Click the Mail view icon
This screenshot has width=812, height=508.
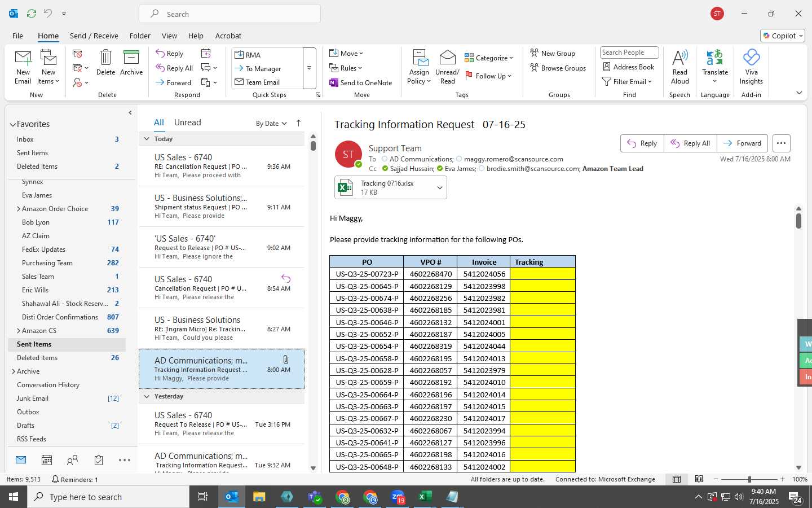click(21, 460)
